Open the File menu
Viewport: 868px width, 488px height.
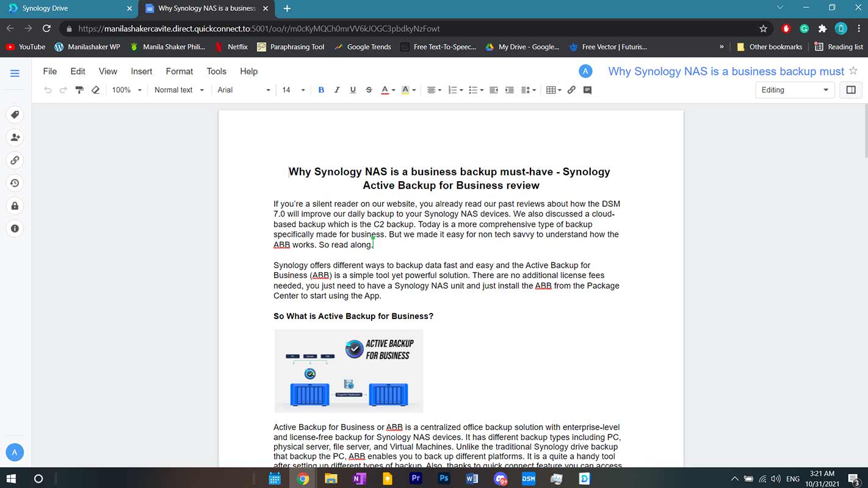50,71
